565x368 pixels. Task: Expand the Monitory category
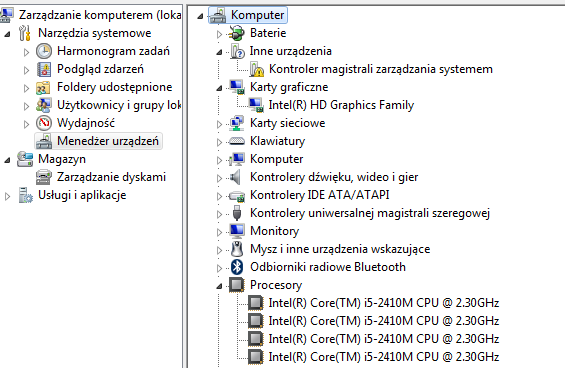[219, 232]
